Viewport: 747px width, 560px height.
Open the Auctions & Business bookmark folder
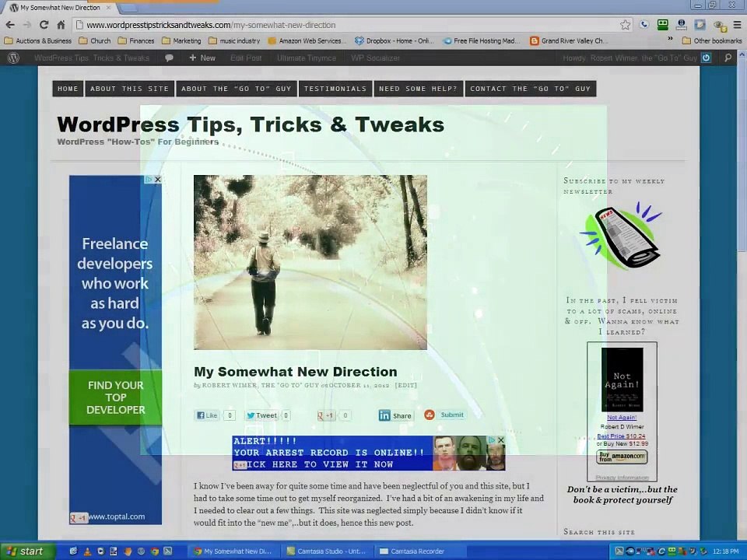[38, 41]
